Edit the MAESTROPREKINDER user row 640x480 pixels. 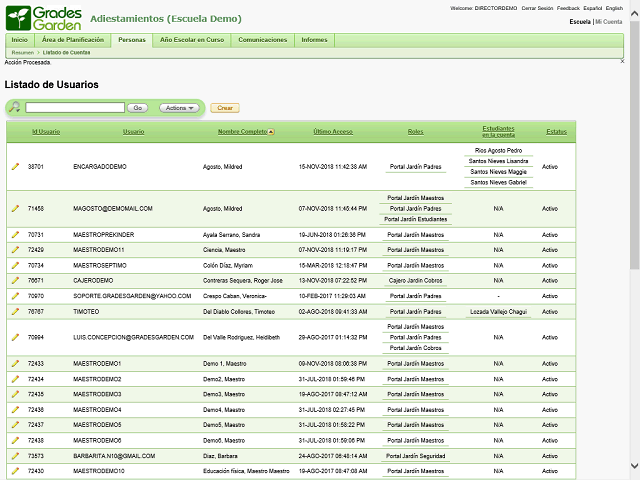coord(15,235)
